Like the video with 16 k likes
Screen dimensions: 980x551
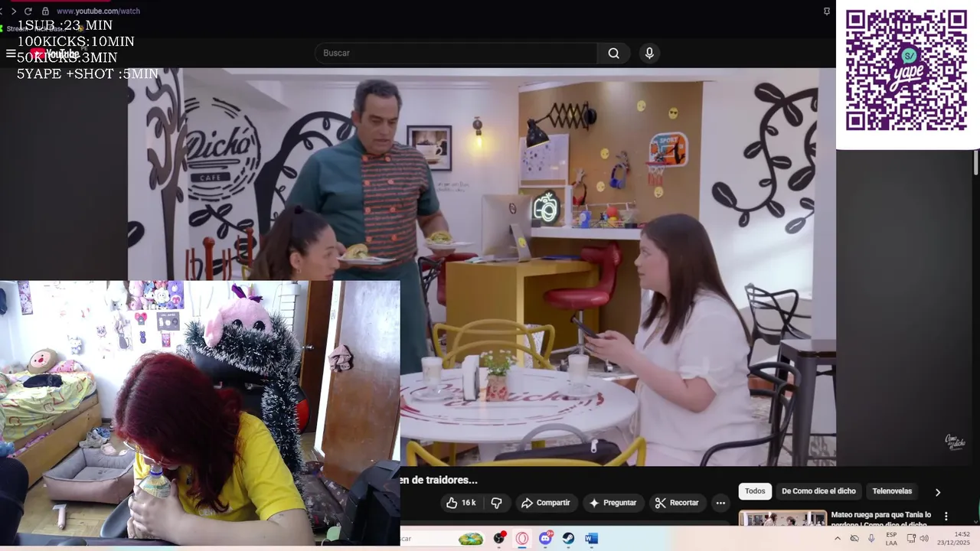(461, 503)
